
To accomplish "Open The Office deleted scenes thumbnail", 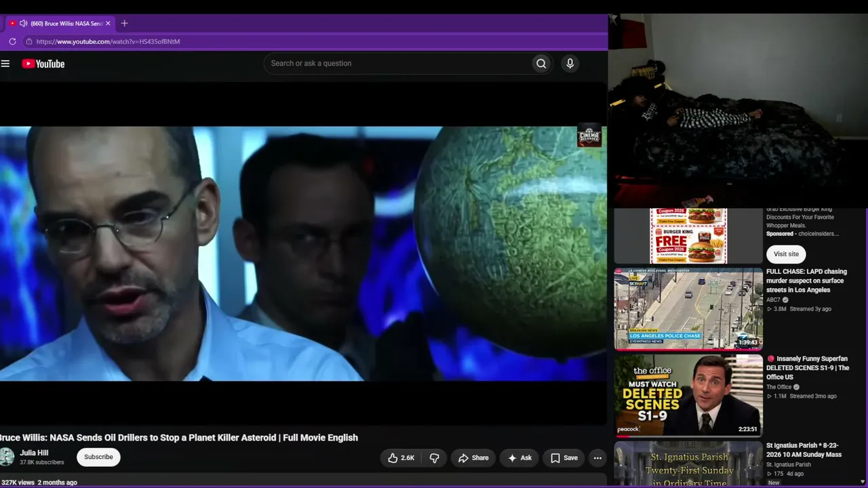I will [x=688, y=396].
